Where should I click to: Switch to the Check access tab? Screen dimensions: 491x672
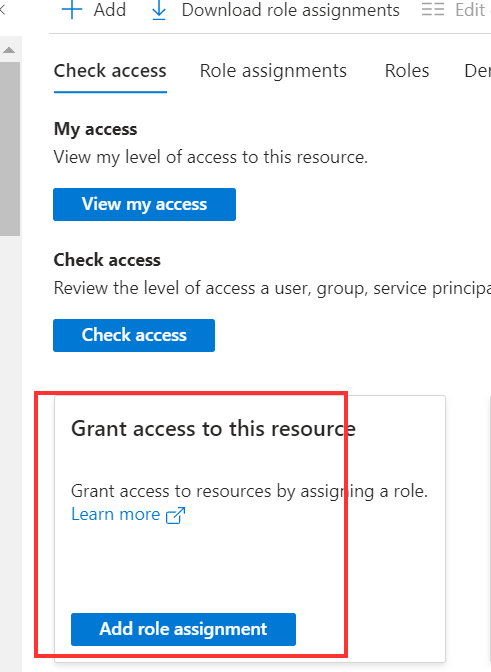(110, 71)
